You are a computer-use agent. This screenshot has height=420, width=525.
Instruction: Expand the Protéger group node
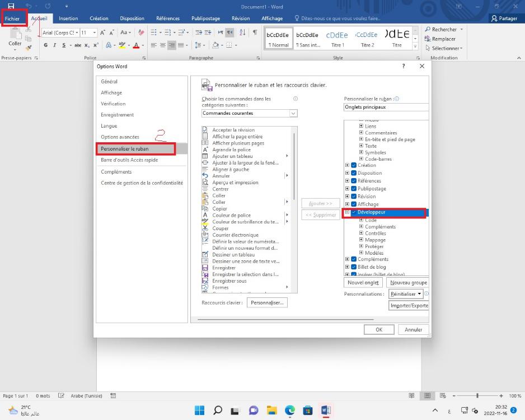[361, 246]
